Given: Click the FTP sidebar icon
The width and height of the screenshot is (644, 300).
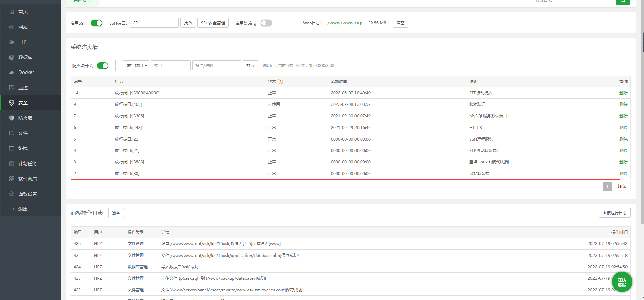Looking at the screenshot, I should pyautogui.click(x=12, y=42).
